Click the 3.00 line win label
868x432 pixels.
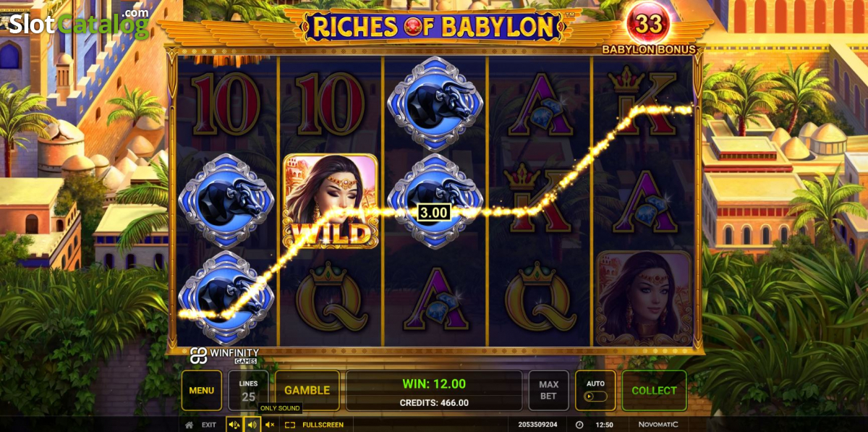point(433,212)
